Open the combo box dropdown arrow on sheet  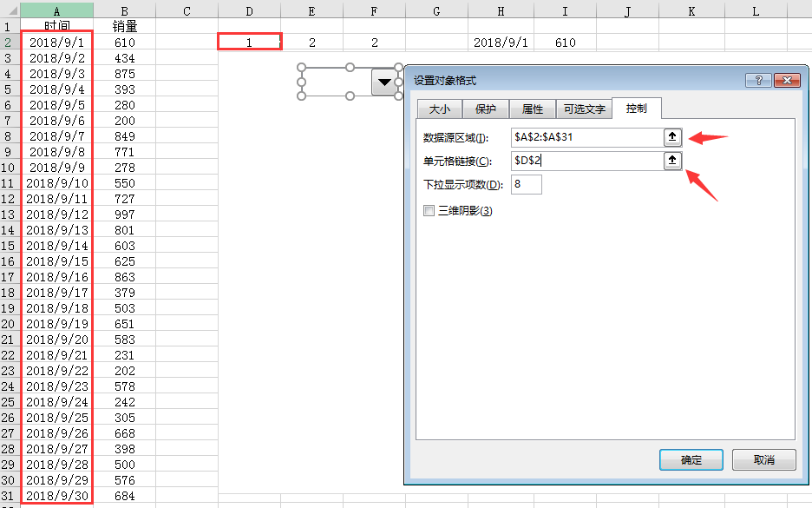pos(384,82)
